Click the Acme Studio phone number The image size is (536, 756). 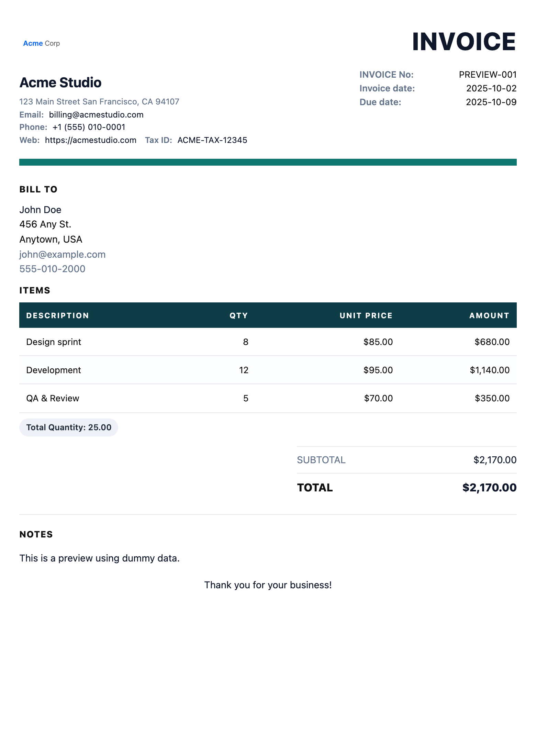pyautogui.click(x=89, y=127)
